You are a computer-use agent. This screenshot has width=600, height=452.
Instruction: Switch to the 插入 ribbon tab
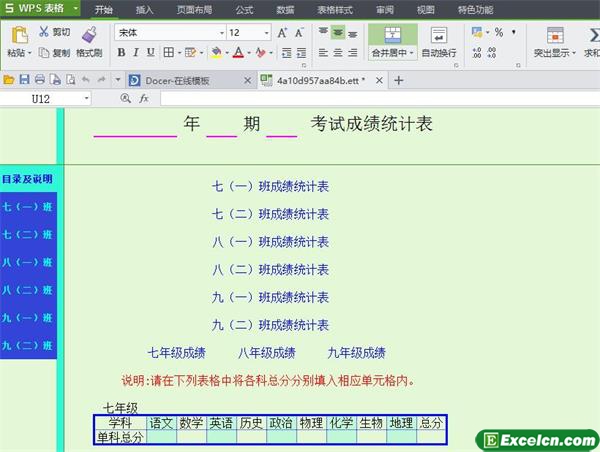pos(144,10)
